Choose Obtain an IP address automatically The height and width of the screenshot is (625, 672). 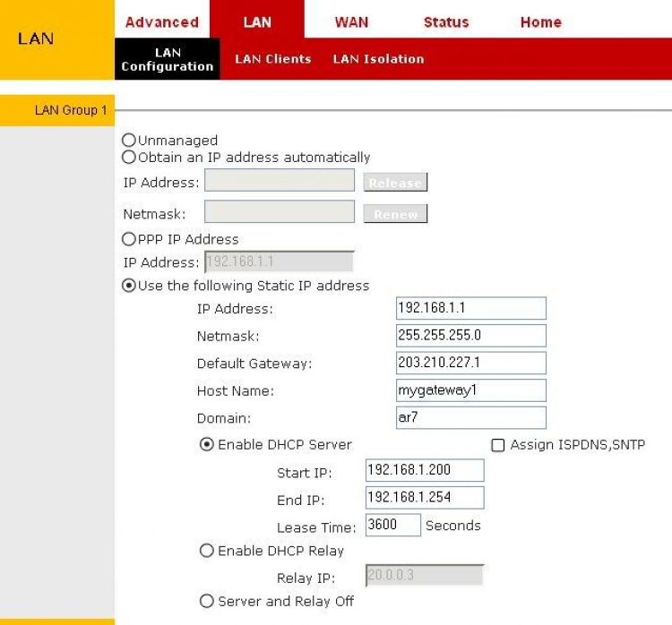click(128, 157)
